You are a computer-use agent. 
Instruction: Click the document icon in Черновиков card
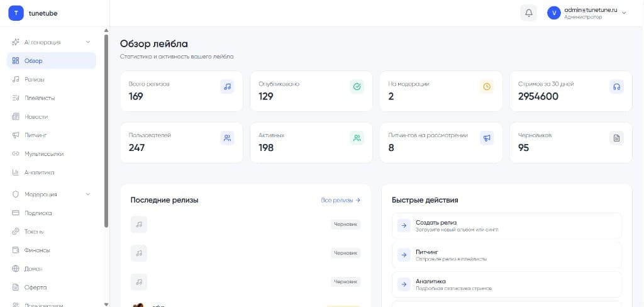click(616, 138)
